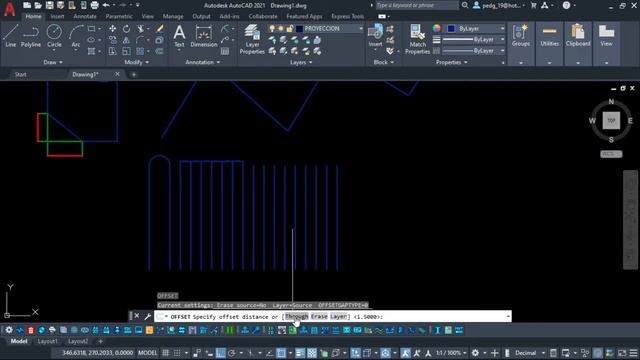Open the Match Properties tool

pyautogui.click(x=417, y=39)
